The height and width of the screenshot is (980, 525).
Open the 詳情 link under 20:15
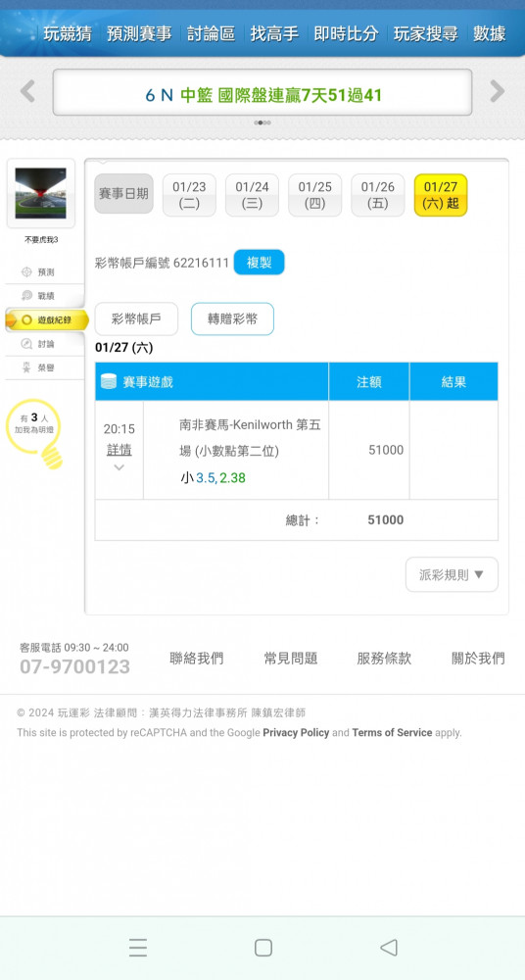(119, 450)
